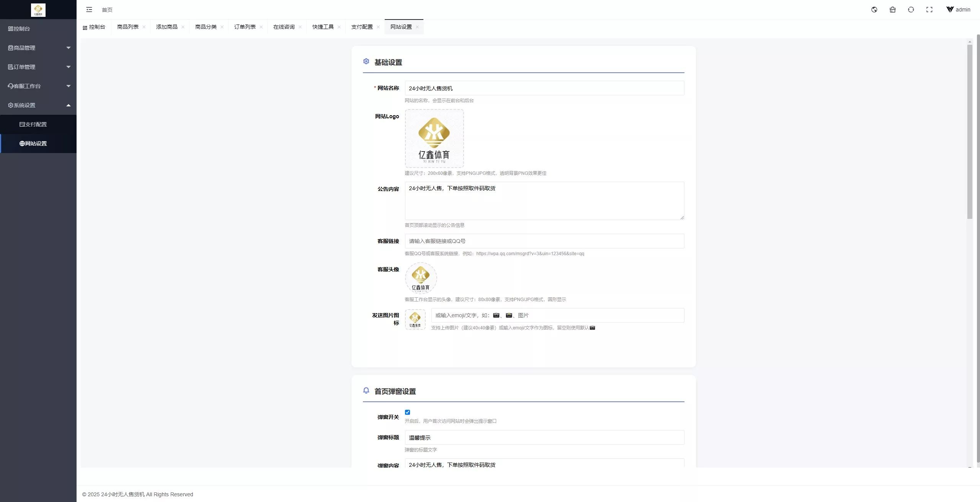980x502 pixels.
Task: Open the admin user menu
Action: (959, 10)
